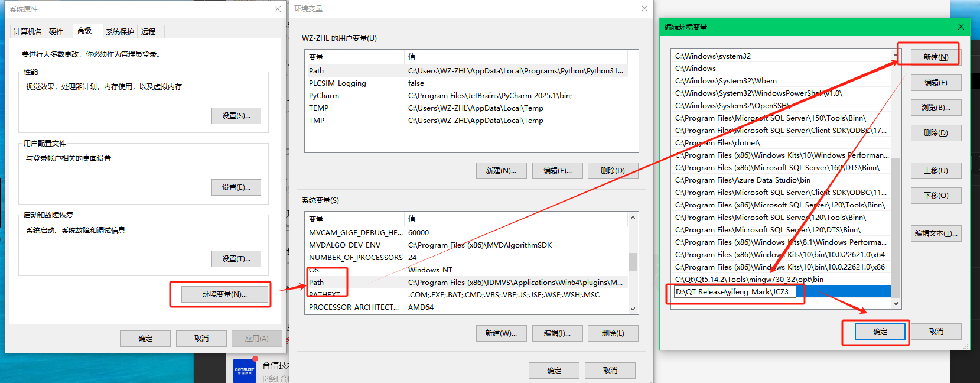Select PROCESSOR_ARCHITECT... system variable
Image resolution: width=980 pixels, height=383 pixels.
coord(465,307)
